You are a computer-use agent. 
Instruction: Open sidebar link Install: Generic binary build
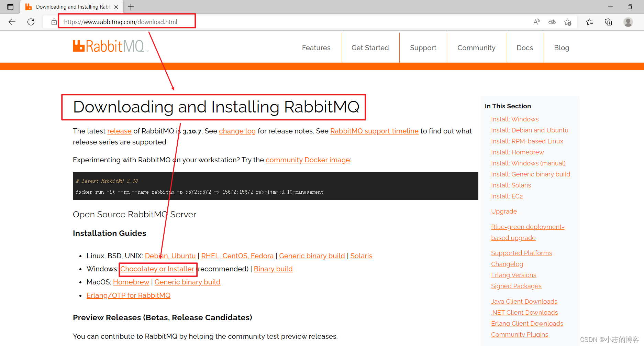pos(531,174)
